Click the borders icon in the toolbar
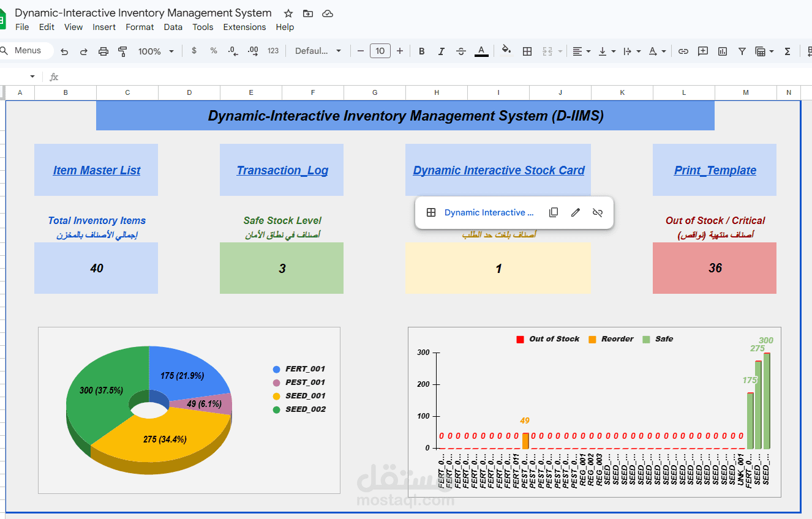Image resolution: width=812 pixels, height=519 pixels. [527, 51]
